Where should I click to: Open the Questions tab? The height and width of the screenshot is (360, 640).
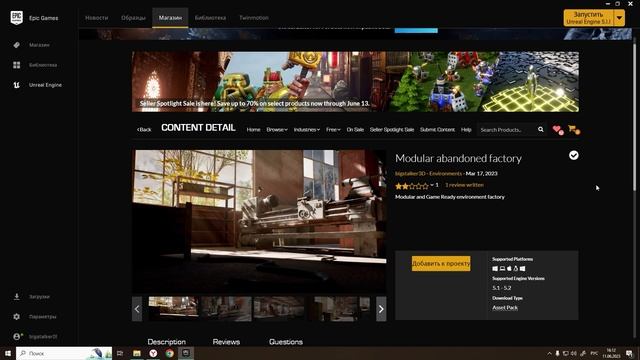pos(286,342)
